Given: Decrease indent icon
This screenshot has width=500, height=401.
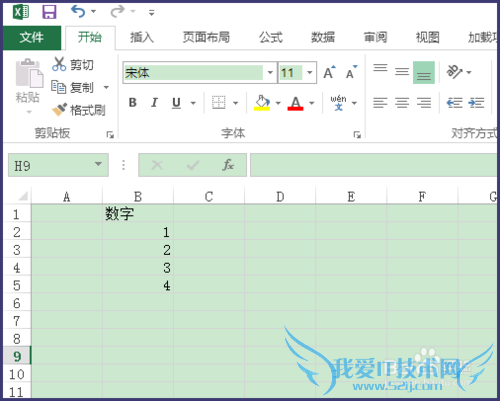Looking at the screenshot, I should (x=454, y=103).
